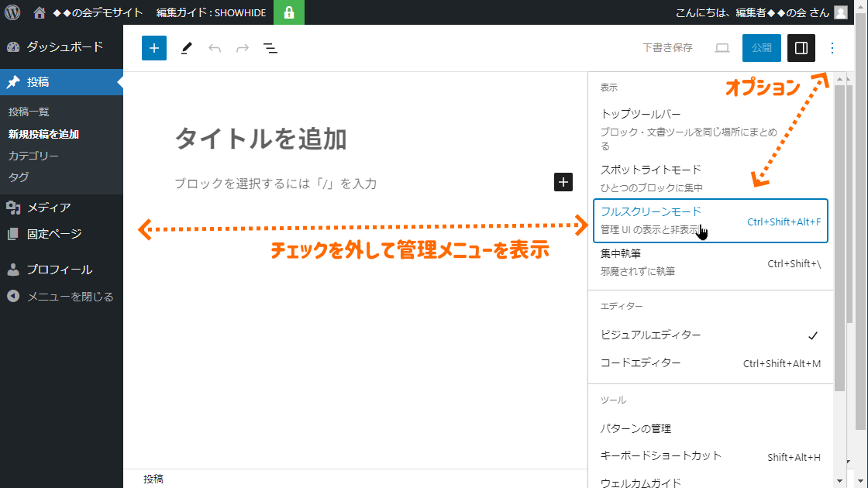Click the black add block button in editor

(563, 182)
